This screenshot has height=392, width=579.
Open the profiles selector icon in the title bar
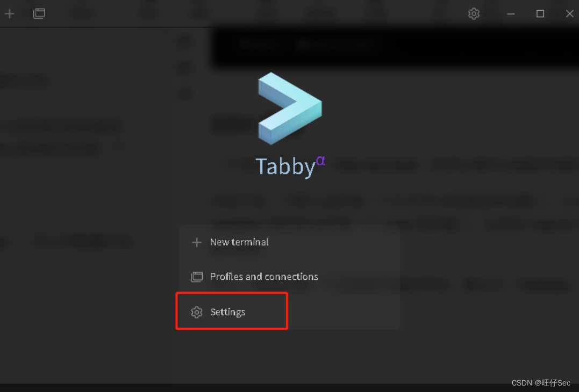tap(39, 13)
